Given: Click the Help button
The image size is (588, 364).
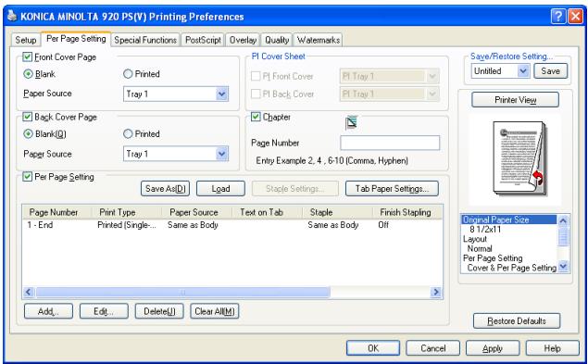Looking at the screenshot, I should click(x=553, y=348).
